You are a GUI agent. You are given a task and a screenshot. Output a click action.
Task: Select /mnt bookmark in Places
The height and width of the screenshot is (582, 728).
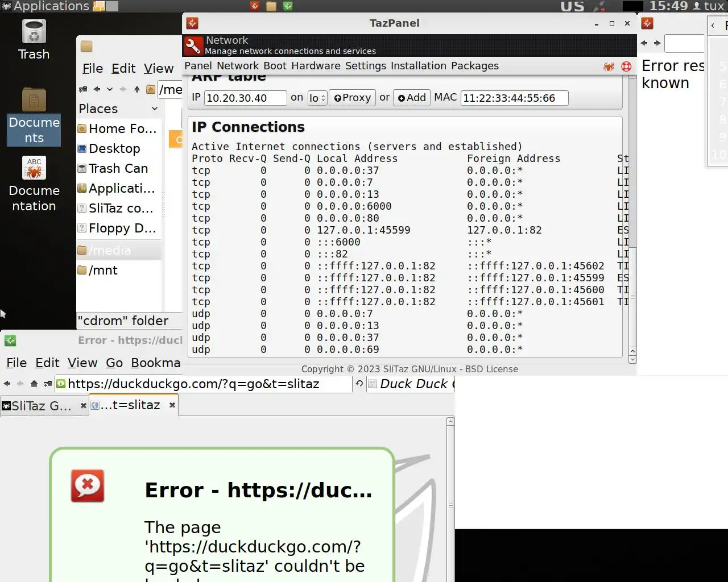click(119, 270)
